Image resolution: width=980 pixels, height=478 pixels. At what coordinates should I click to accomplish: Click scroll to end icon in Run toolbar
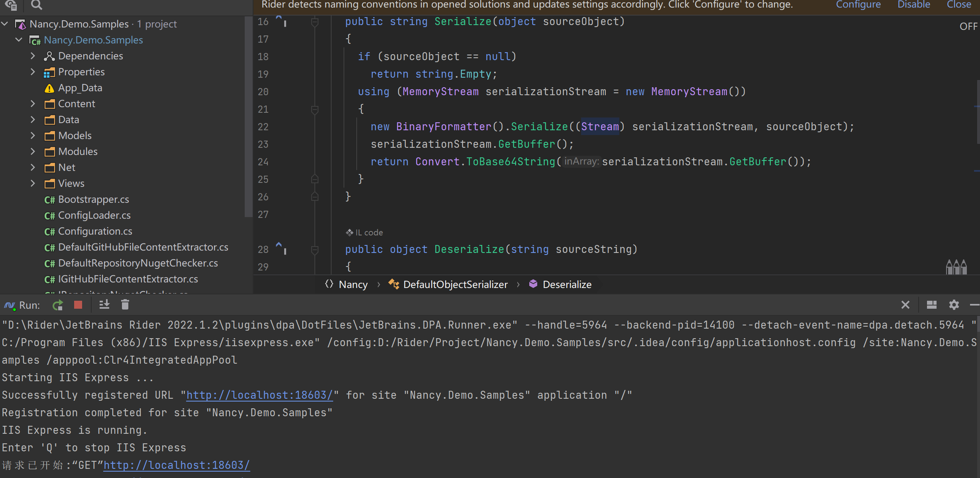pos(104,305)
